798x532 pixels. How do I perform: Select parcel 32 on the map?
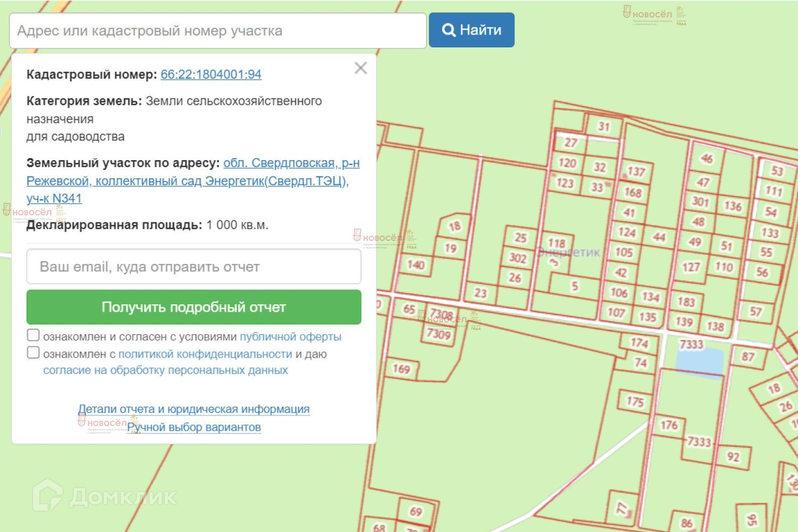click(x=600, y=168)
